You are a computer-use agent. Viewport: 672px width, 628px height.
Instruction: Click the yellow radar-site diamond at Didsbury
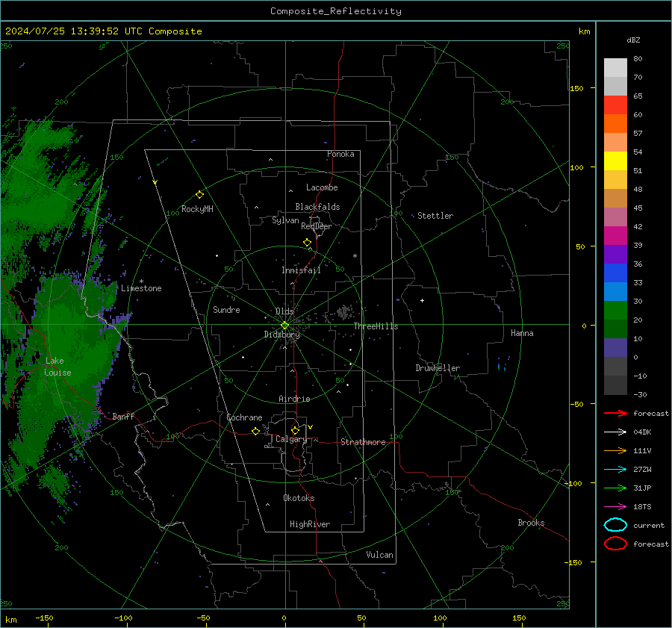pos(284,326)
